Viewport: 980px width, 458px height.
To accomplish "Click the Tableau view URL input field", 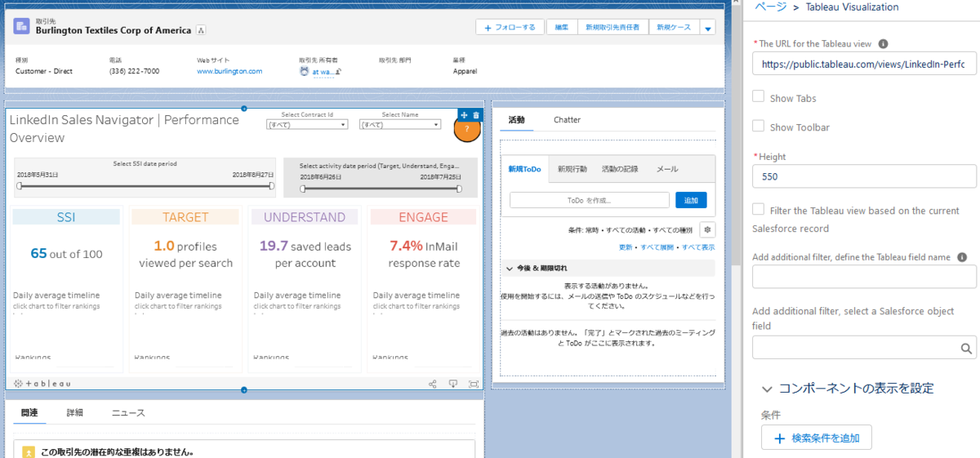I will (864, 64).
